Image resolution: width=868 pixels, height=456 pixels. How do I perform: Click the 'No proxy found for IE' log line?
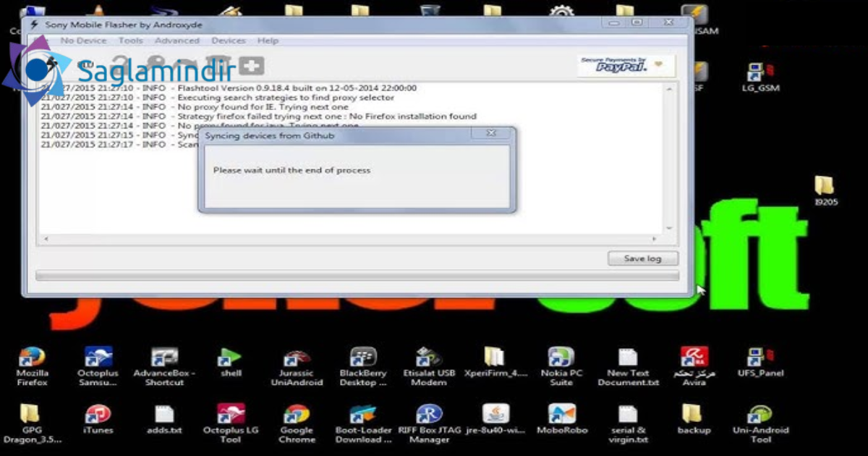click(x=195, y=106)
